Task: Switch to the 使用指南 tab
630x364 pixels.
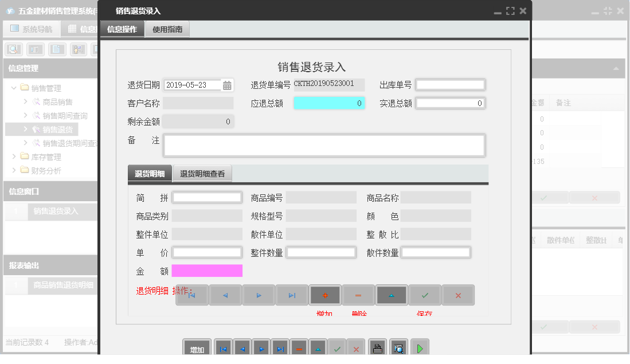Action: click(x=167, y=27)
